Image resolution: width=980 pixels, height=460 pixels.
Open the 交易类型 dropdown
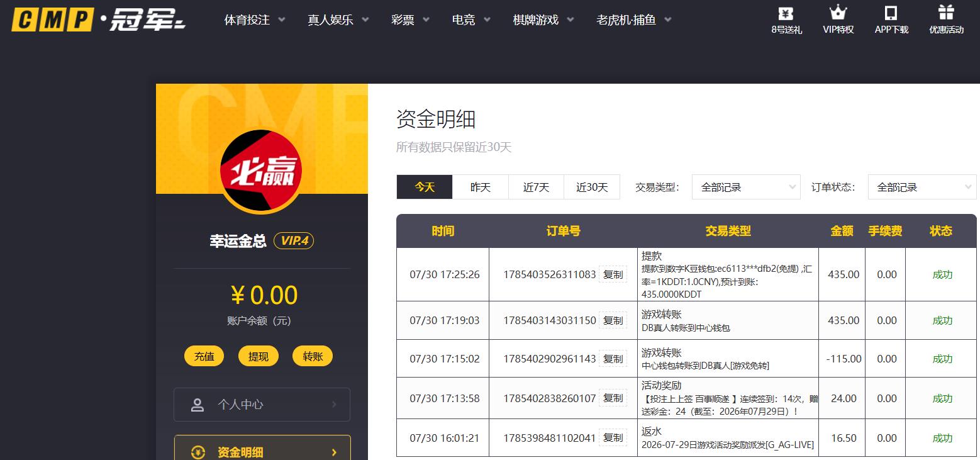pyautogui.click(x=746, y=187)
